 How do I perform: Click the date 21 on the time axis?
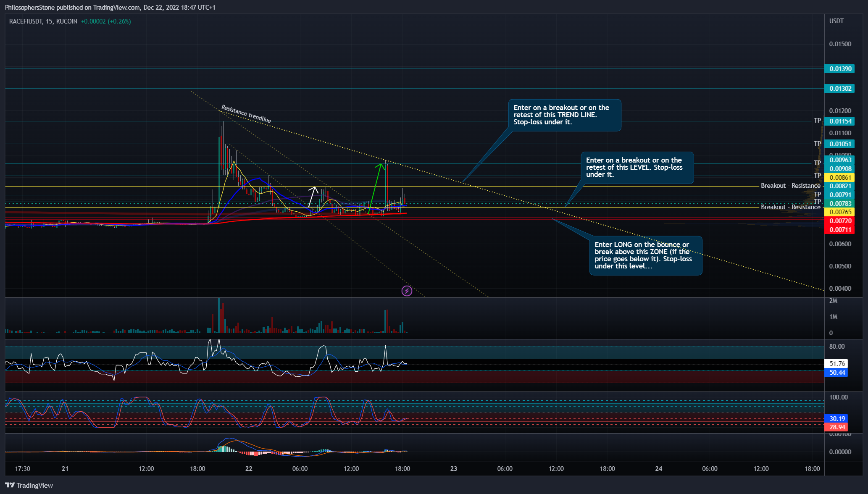click(x=65, y=469)
